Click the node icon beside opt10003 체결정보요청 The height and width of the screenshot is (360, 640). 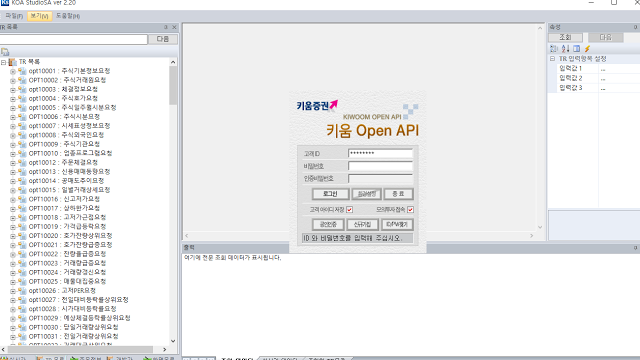22,89
